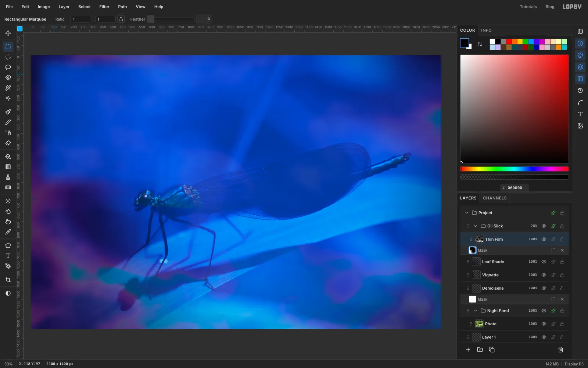Add a new layer with plus icon
The image size is (588, 368).
pos(468,350)
